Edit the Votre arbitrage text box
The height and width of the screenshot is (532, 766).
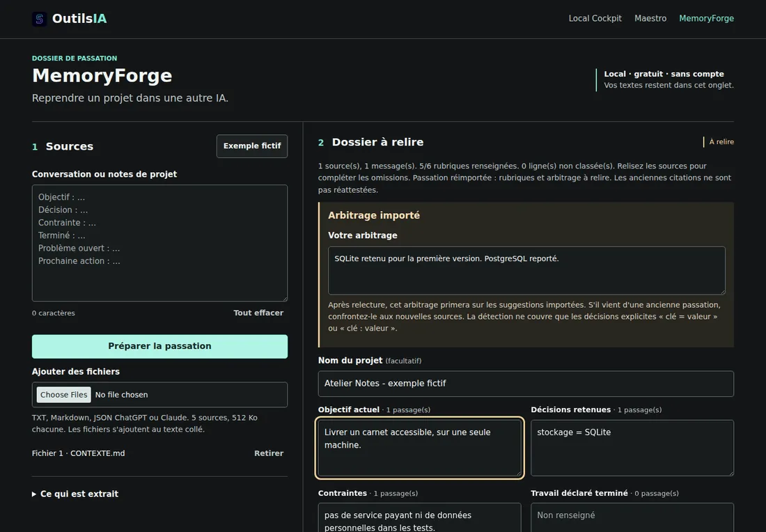tap(526, 270)
